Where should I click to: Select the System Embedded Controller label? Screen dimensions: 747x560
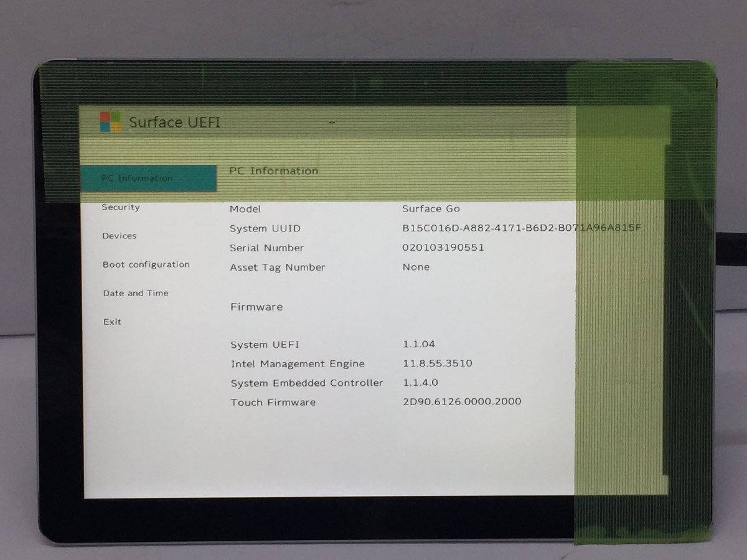coord(307,383)
